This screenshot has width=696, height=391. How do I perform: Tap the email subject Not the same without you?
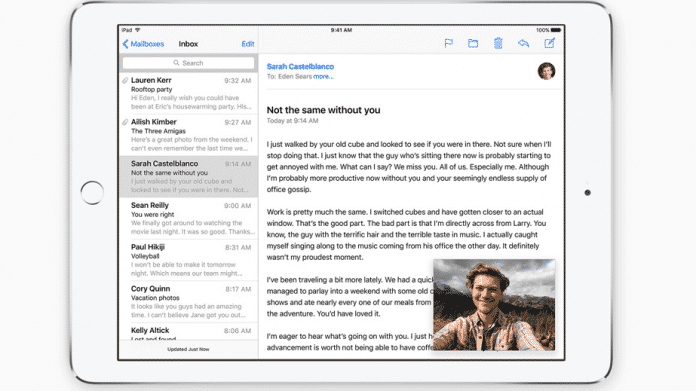coord(323,110)
